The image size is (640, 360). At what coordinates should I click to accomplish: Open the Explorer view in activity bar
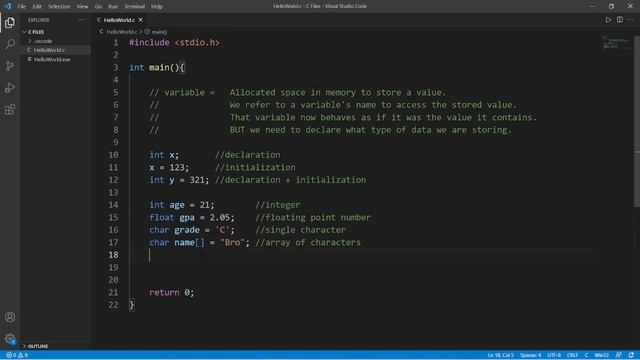pyautogui.click(x=10, y=22)
